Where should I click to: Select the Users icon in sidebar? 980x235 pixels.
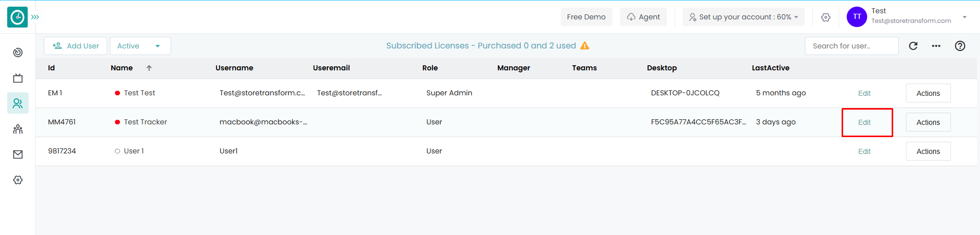pyautogui.click(x=18, y=103)
